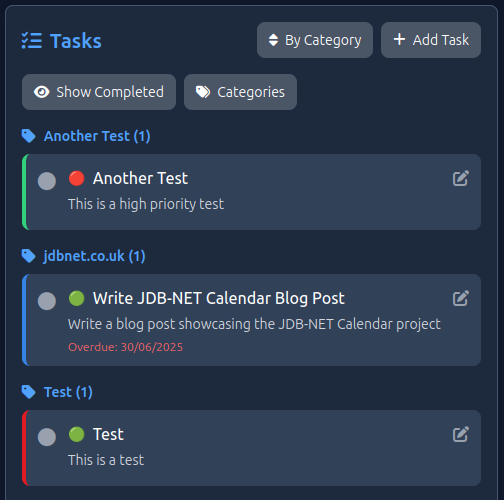Screen dimensions: 504x500
Task: Tick the completion circle for Test task
Action: (47, 437)
